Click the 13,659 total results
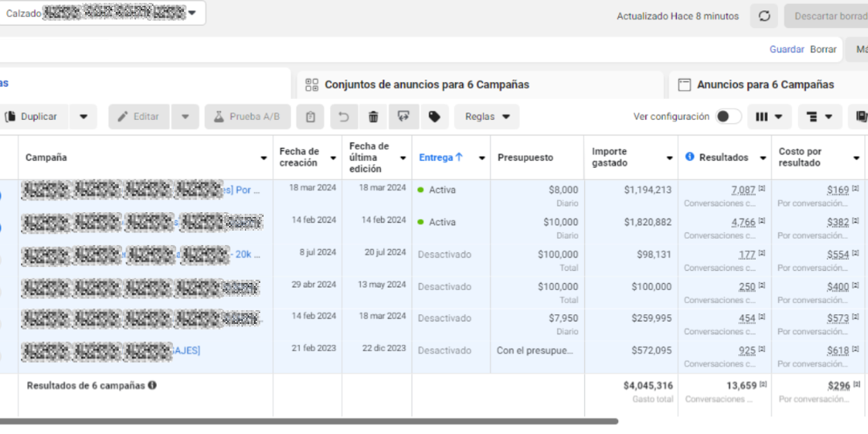Image resolution: width=868 pixels, height=434 pixels. click(x=741, y=385)
